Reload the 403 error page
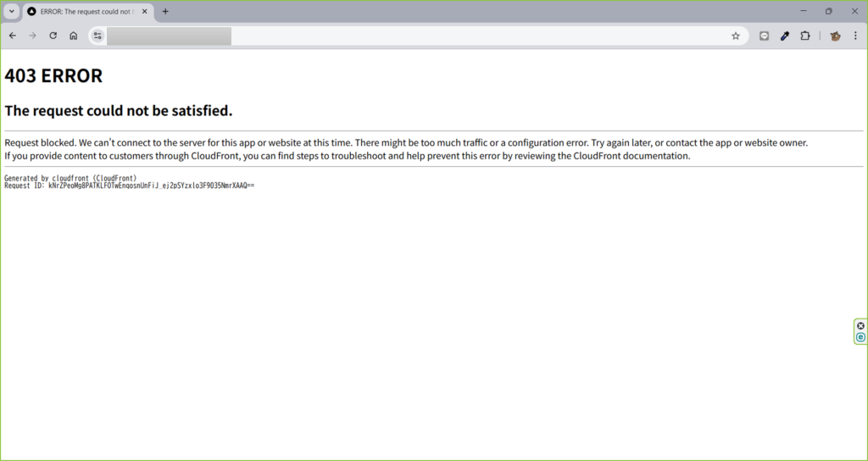Image resolution: width=868 pixels, height=461 pixels. [x=53, y=36]
